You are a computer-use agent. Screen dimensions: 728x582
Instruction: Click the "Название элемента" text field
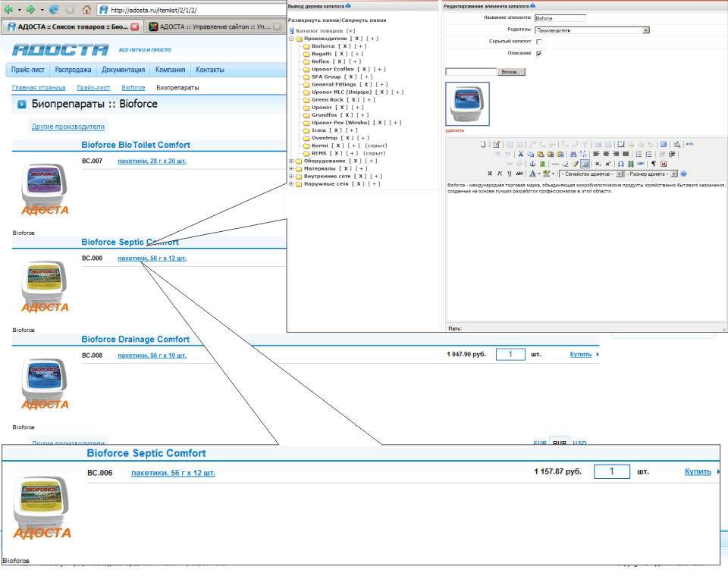pyautogui.click(x=560, y=17)
